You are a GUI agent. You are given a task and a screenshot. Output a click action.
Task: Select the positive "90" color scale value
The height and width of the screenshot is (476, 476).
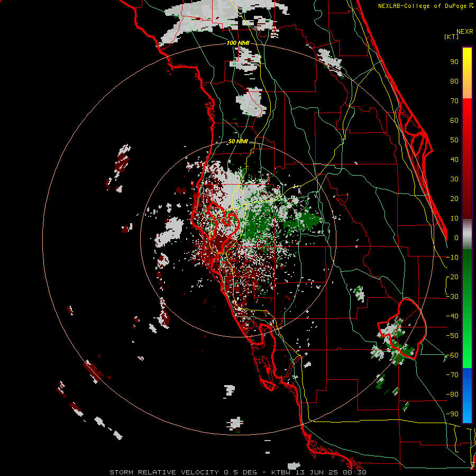(454, 62)
